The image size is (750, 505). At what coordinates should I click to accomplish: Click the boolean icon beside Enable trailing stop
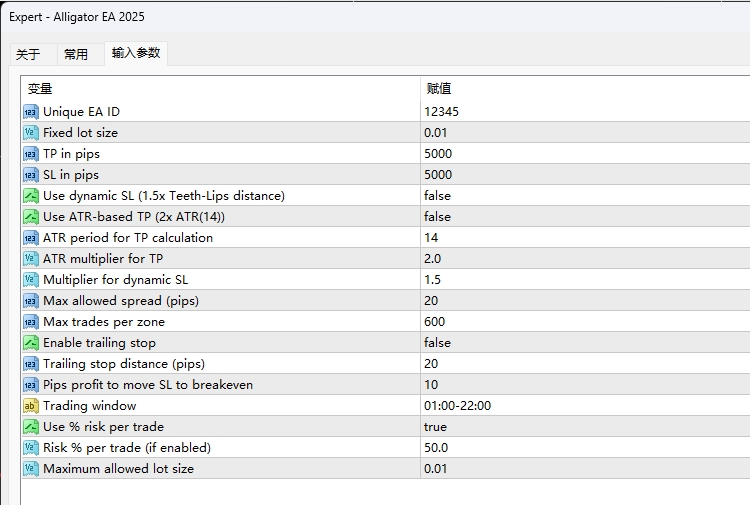click(x=31, y=343)
